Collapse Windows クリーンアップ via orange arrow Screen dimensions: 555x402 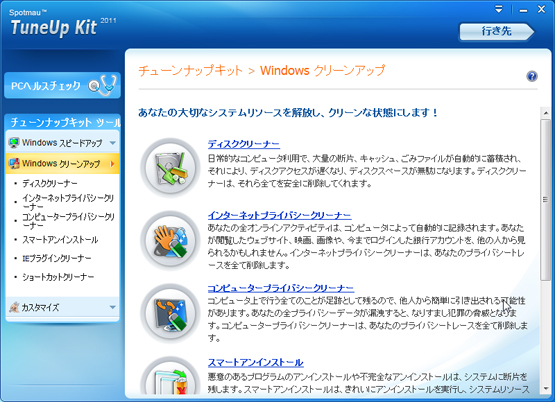(112, 164)
